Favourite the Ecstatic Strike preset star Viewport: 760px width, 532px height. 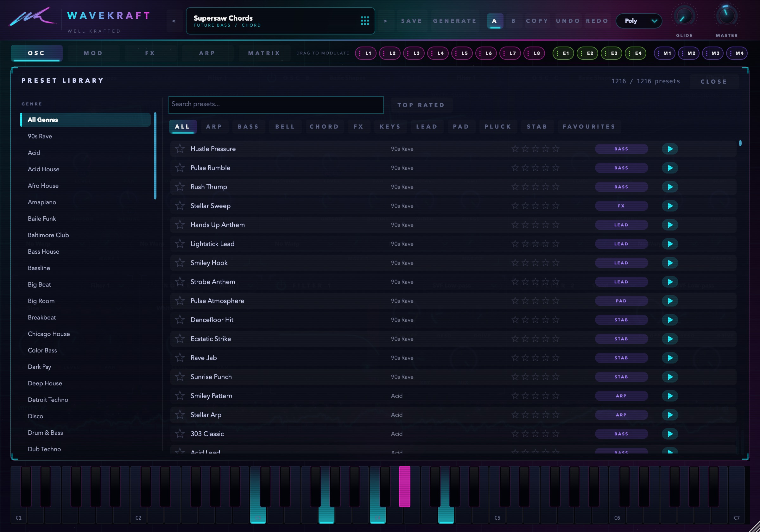click(180, 339)
